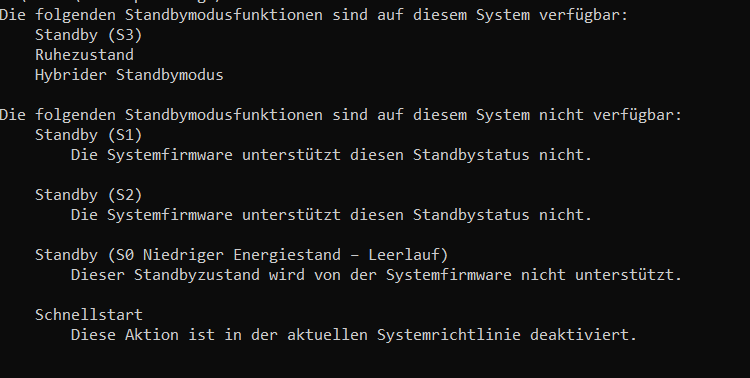Click 'Diese Aktion ist in der aktuellen' text
Screen dimensions: 750x378
[219, 334]
